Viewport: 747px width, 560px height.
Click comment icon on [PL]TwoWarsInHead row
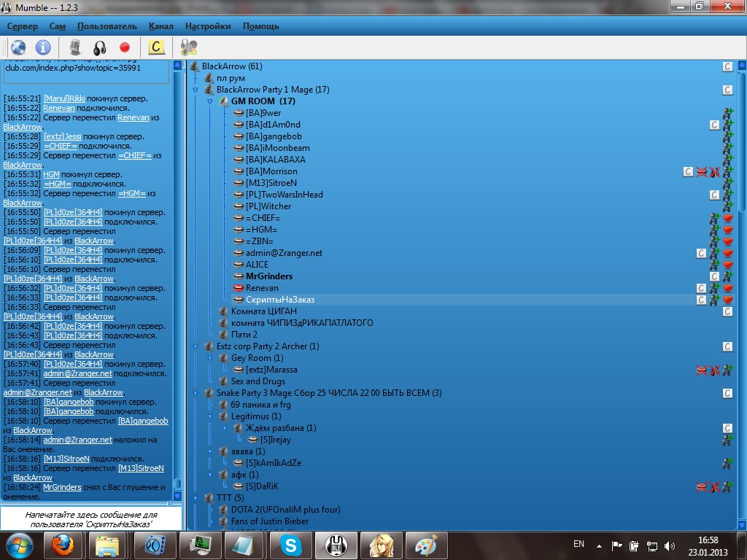click(714, 195)
